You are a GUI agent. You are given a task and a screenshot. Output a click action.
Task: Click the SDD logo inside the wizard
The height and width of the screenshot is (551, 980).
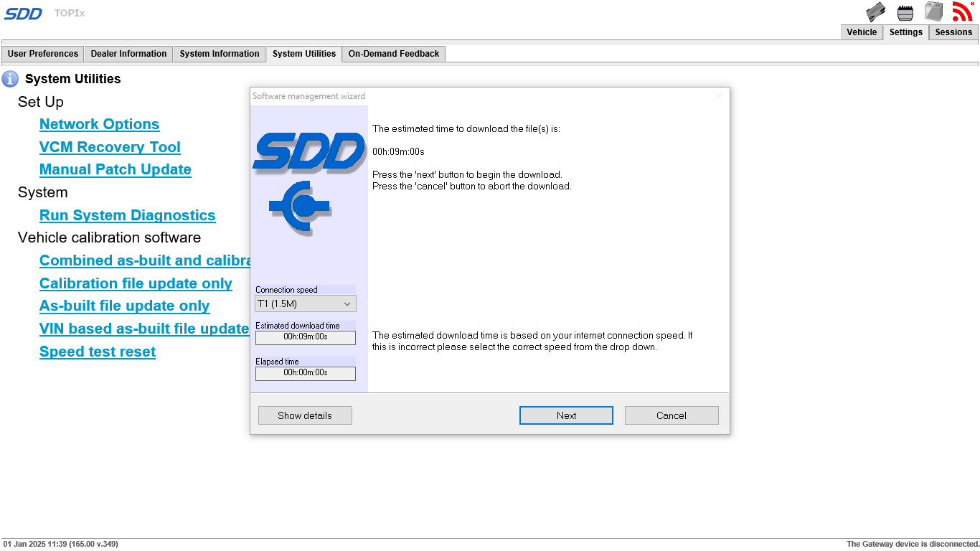[309, 153]
